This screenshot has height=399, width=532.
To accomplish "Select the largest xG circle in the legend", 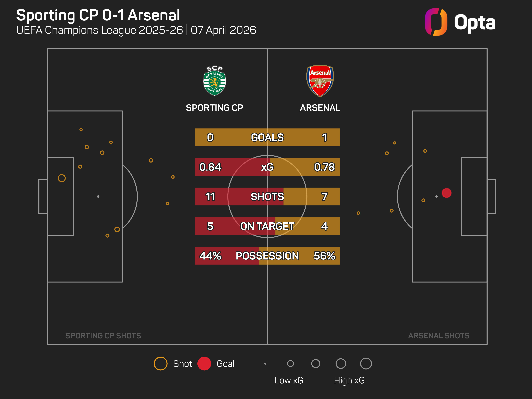I will (x=366, y=363).
